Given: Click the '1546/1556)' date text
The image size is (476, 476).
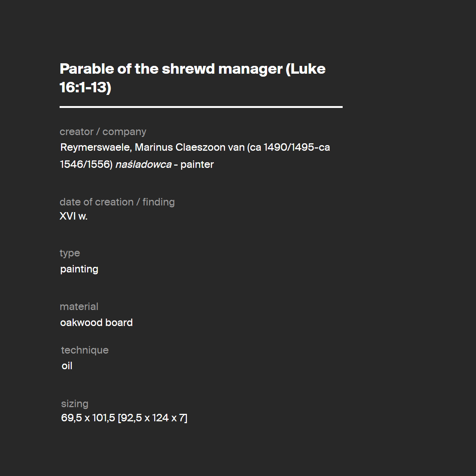Looking at the screenshot, I should (x=86, y=164).
